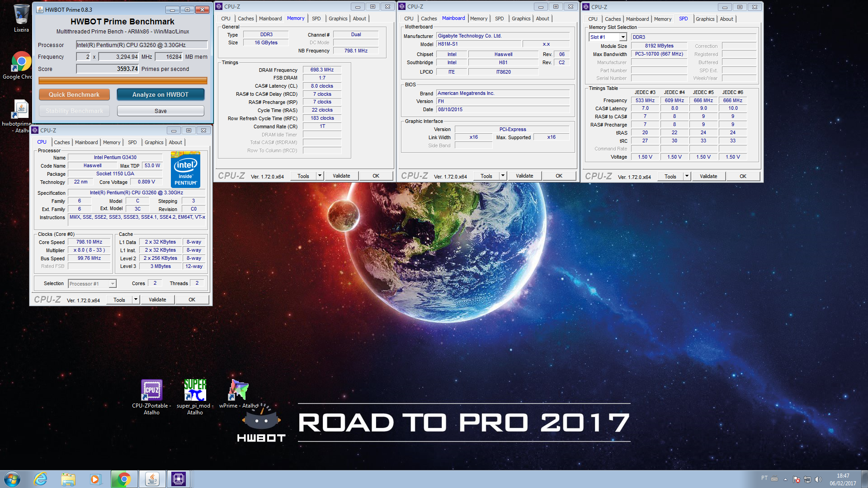
Task: Click OK in the Mainboard tab window
Action: point(559,176)
